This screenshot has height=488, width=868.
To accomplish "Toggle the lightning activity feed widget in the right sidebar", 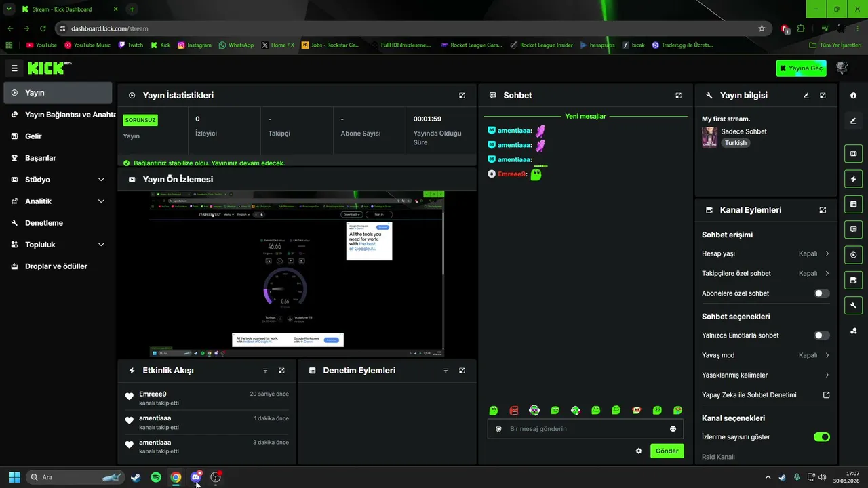I will pyautogui.click(x=853, y=179).
